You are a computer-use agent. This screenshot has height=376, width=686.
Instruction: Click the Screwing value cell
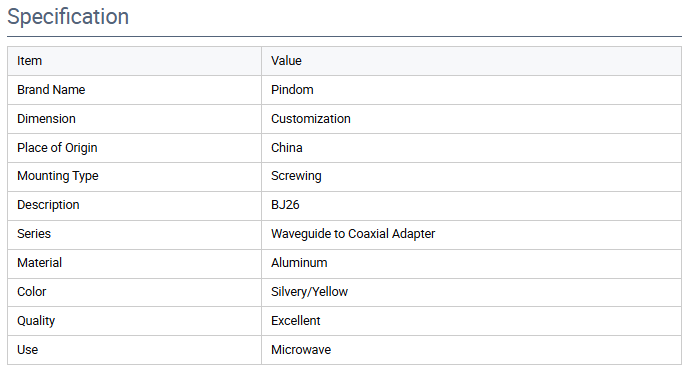(x=471, y=177)
